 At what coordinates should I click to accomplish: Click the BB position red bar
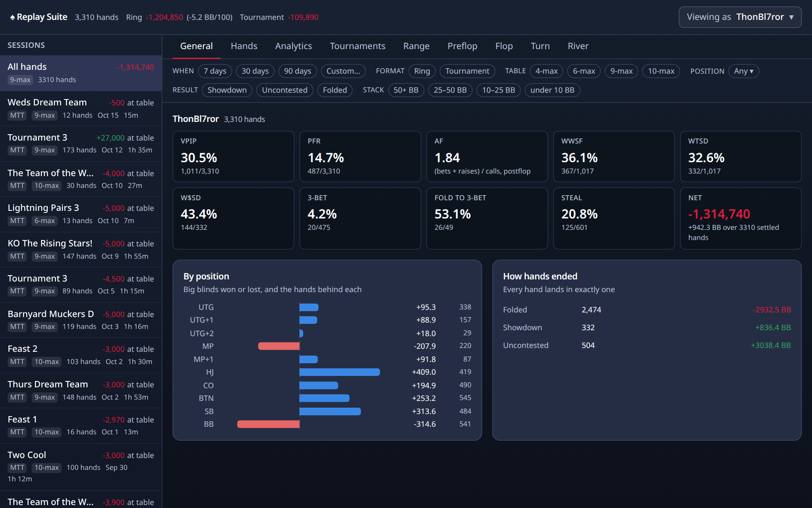(x=268, y=424)
